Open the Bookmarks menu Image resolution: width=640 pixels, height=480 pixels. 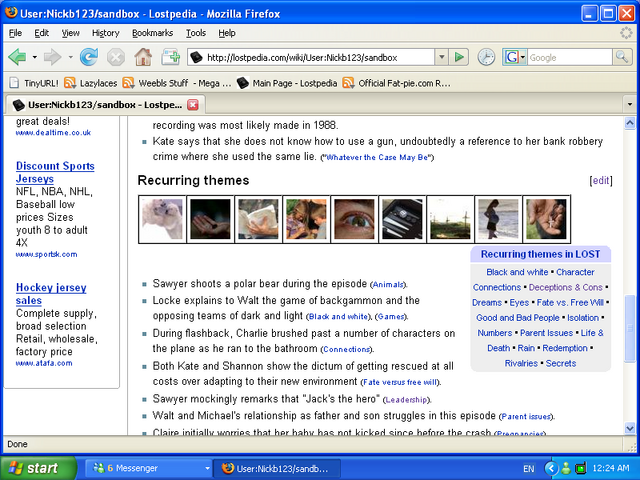(x=152, y=33)
